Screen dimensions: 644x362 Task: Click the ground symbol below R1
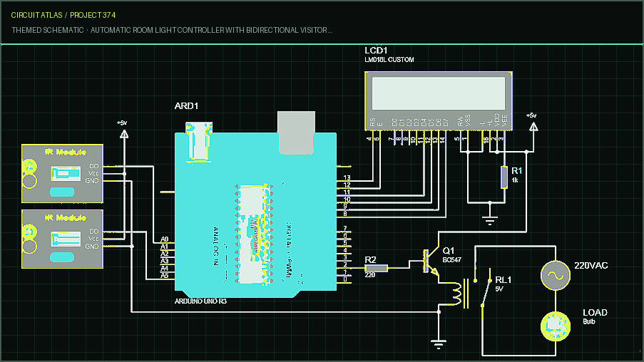[489, 220]
